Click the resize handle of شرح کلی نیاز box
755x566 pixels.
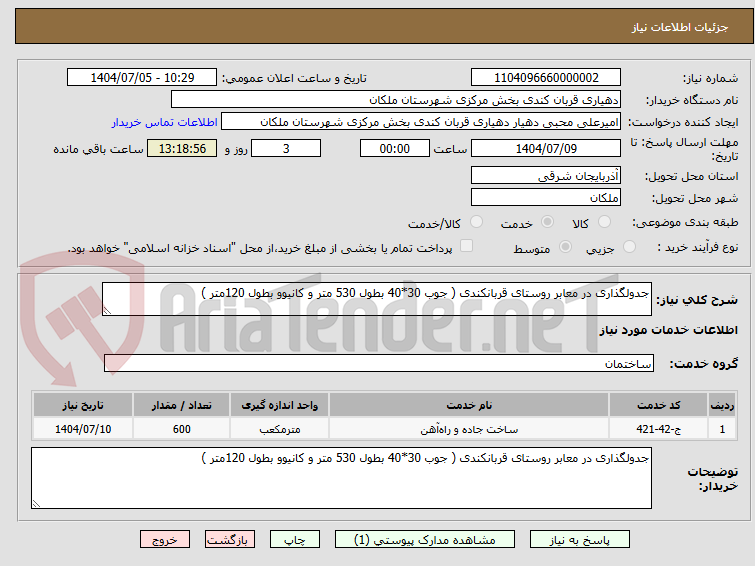107,311
